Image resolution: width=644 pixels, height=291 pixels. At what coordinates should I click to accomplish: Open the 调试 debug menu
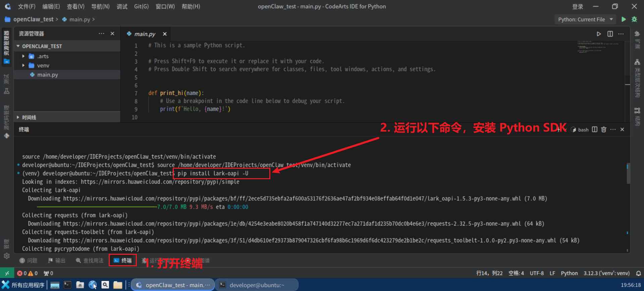[x=122, y=6]
